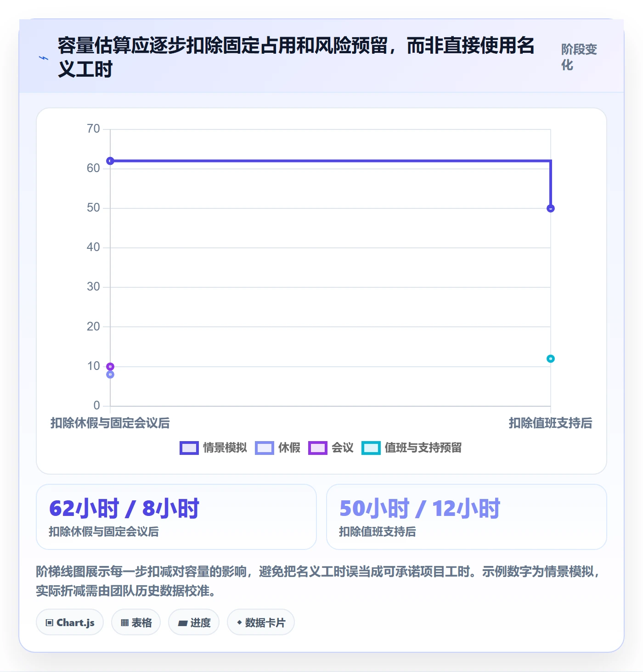Click the light blue 休假 data point at 8
643x672 pixels.
click(110, 375)
